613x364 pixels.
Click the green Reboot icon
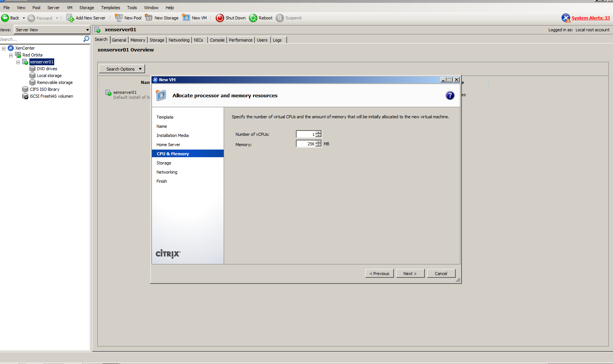tap(253, 18)
